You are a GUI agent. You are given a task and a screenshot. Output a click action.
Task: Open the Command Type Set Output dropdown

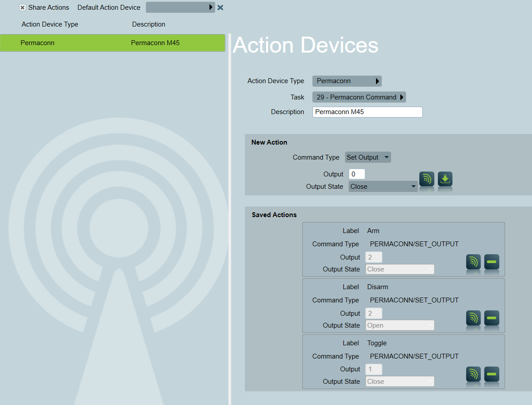pos(368,157)
